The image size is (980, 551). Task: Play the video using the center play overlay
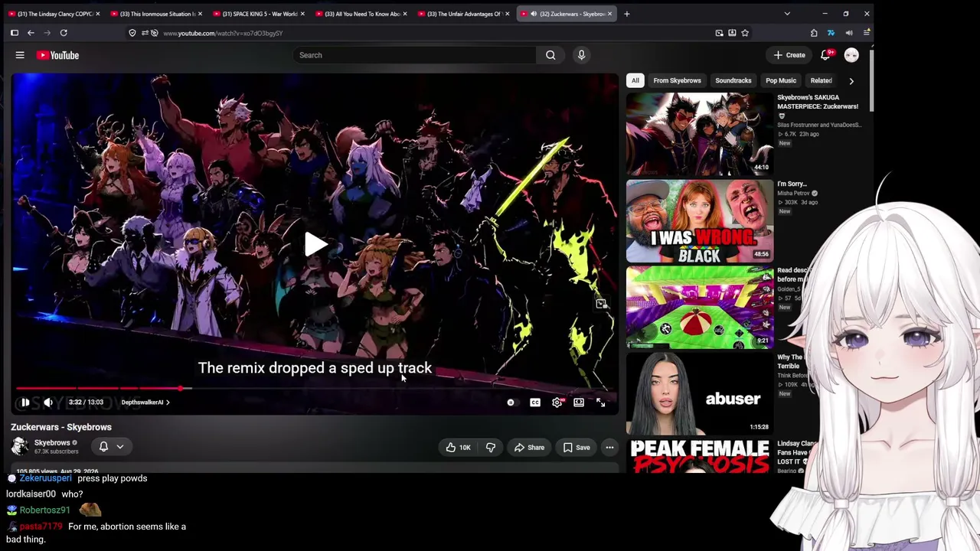[315, 245]
